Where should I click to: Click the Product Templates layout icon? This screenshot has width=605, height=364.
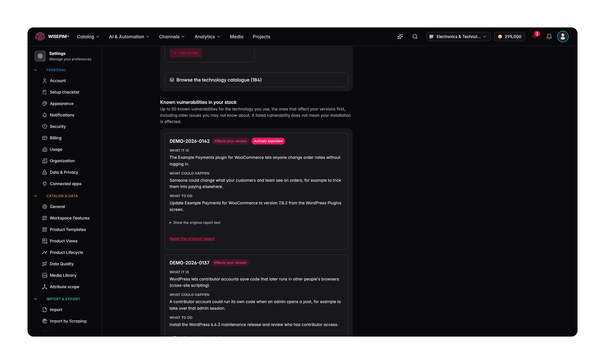pyautogui.click(x=45, y=229)
